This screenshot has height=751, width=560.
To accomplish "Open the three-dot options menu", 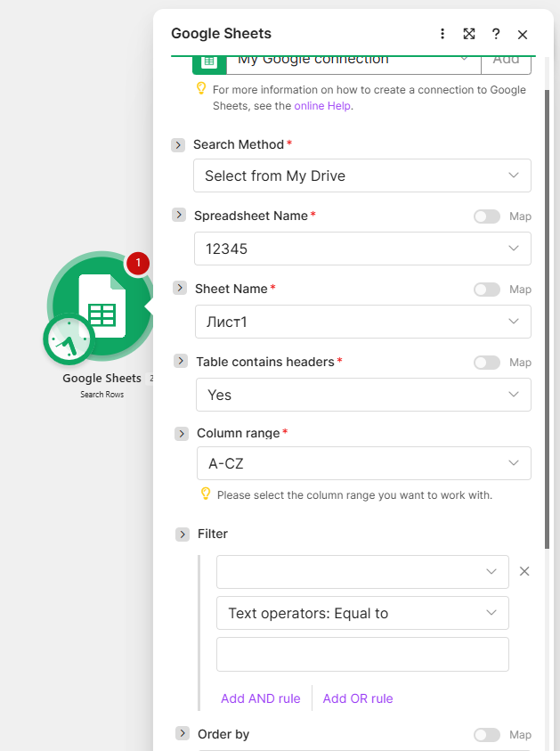I will [x=442, y=34].
